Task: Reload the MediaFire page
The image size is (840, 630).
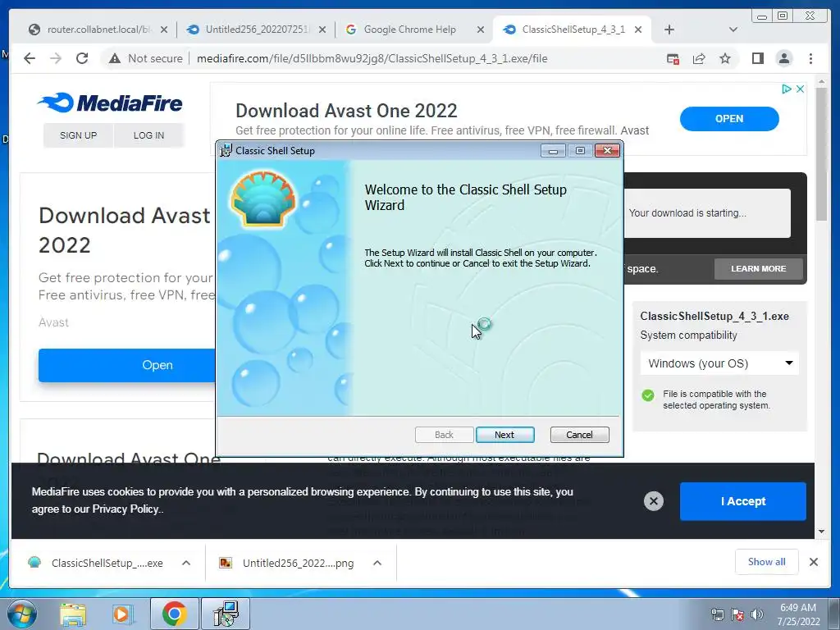Action: [x=82, y=58]
